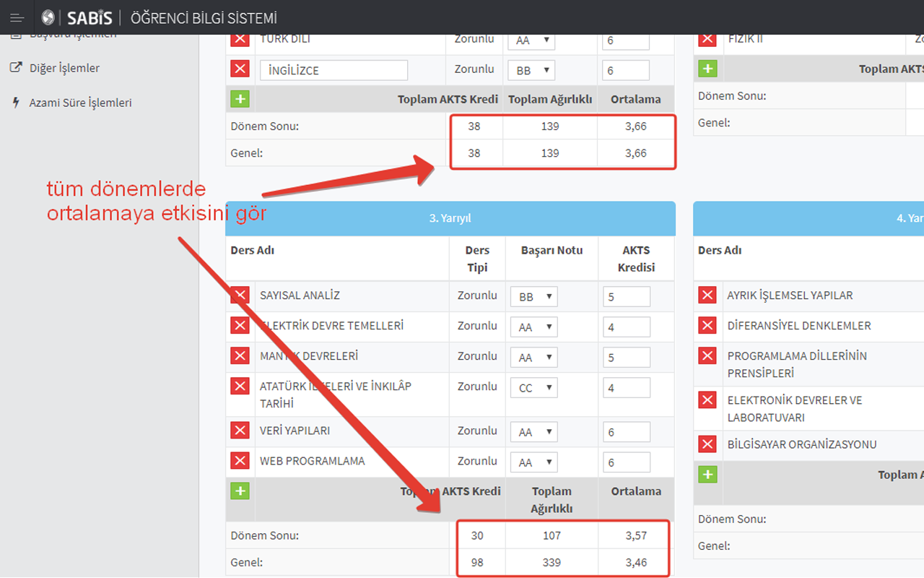Screen dimensions: 924x578
Task: Click the İNGİLİZCE course name field
Action: 334,70
